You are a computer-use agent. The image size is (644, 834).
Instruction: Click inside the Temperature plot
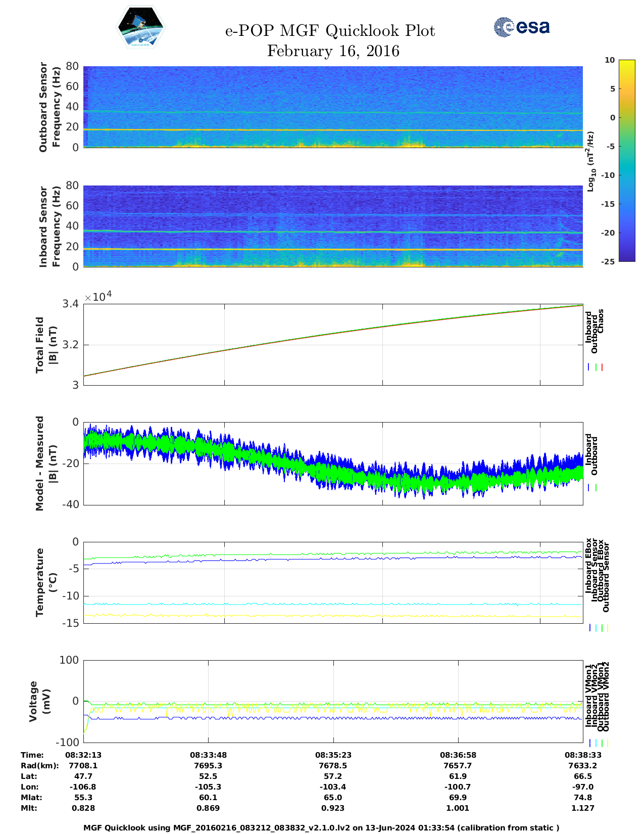pos(333,582)
